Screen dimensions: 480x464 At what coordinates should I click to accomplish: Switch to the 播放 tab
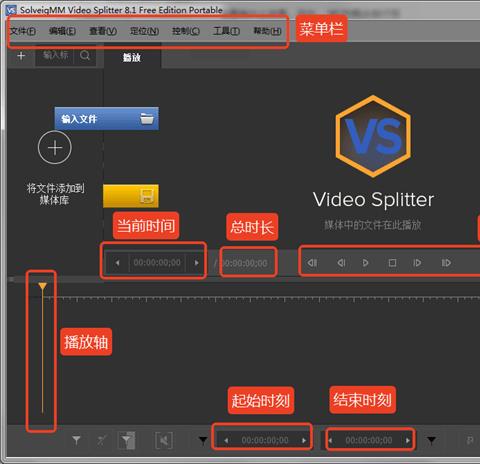click(132, 57)
